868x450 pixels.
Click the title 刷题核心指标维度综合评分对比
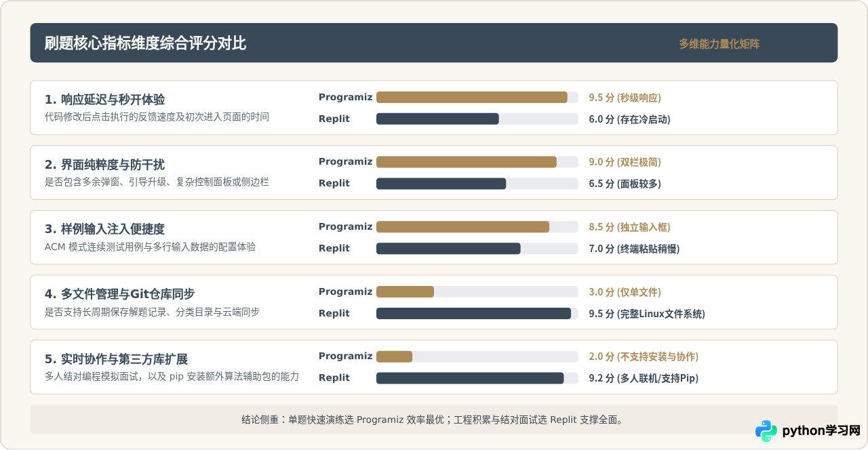[145, 43]
